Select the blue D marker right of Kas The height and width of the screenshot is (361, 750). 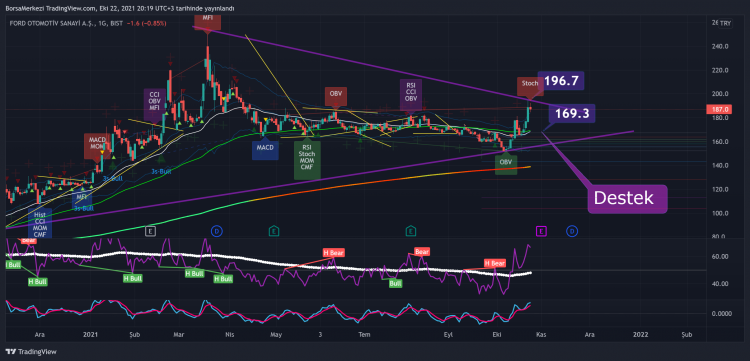pos(572,231)
